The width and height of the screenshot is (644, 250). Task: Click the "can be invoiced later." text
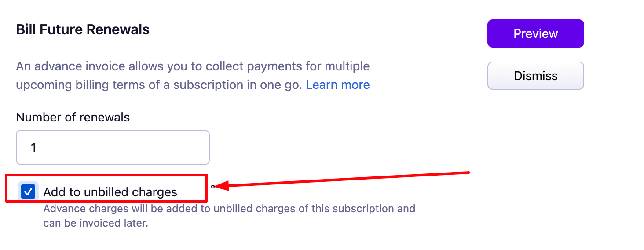tap(95, 223)
